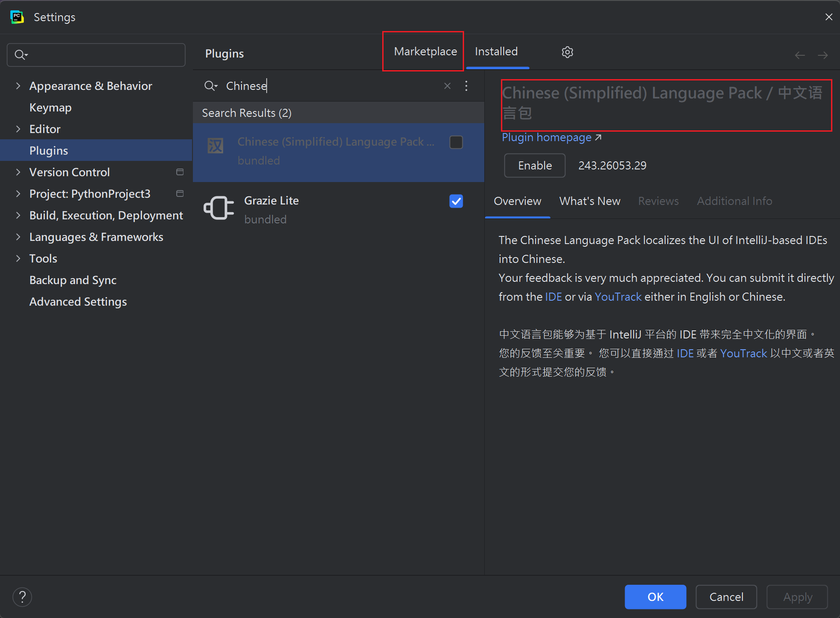Expand Appearance & Behavior section
840x618 pixels.
point(18,86)
